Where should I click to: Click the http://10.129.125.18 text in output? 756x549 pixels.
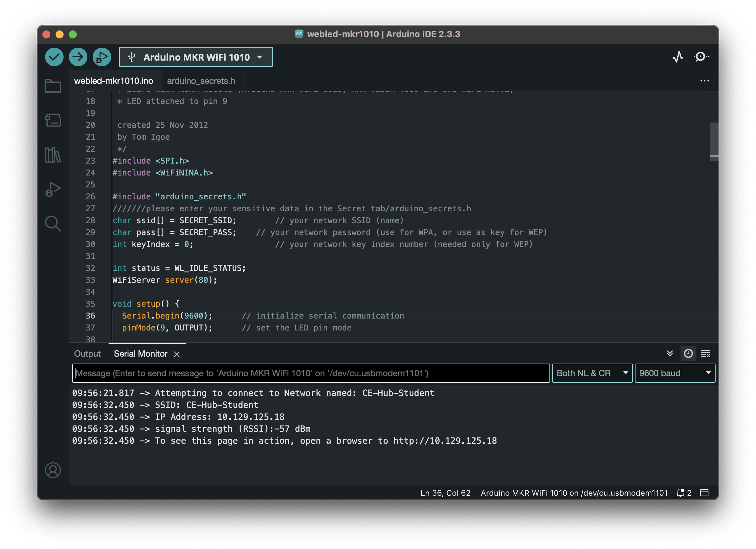pos(445,441)
